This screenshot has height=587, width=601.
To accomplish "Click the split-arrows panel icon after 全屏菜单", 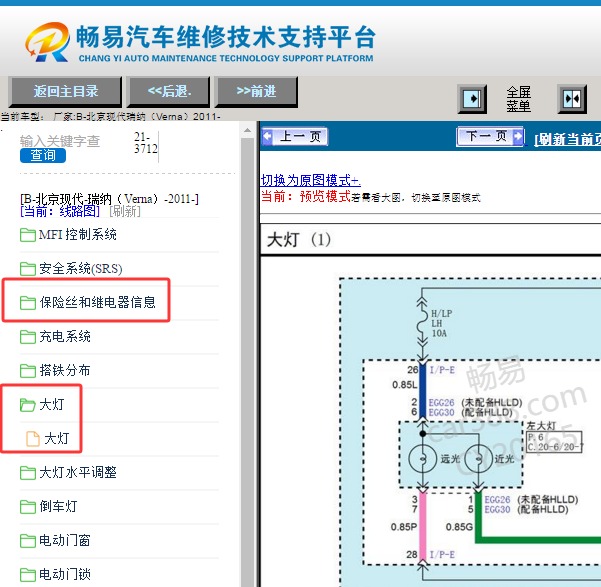I will 572,99.
